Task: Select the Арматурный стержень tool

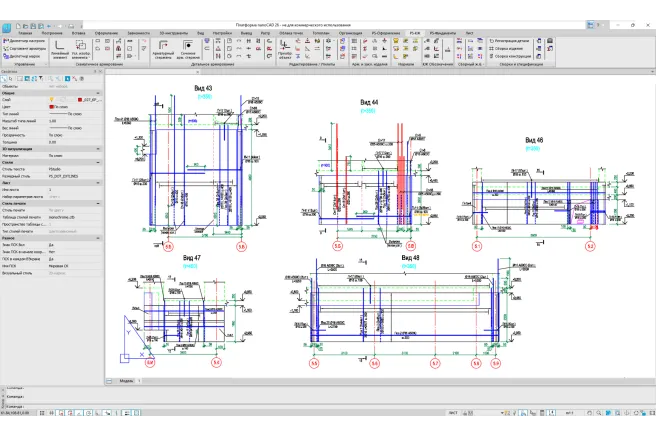Action: pos(163,46)
